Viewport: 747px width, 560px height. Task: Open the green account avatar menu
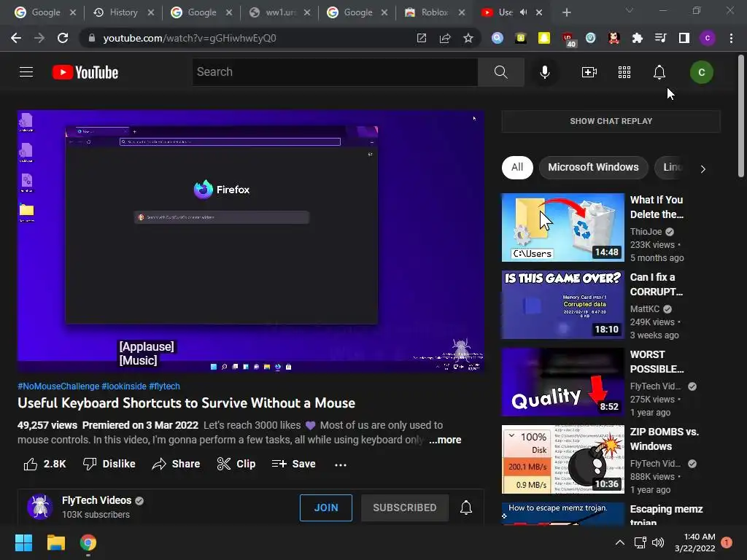[x=701, y=72]
